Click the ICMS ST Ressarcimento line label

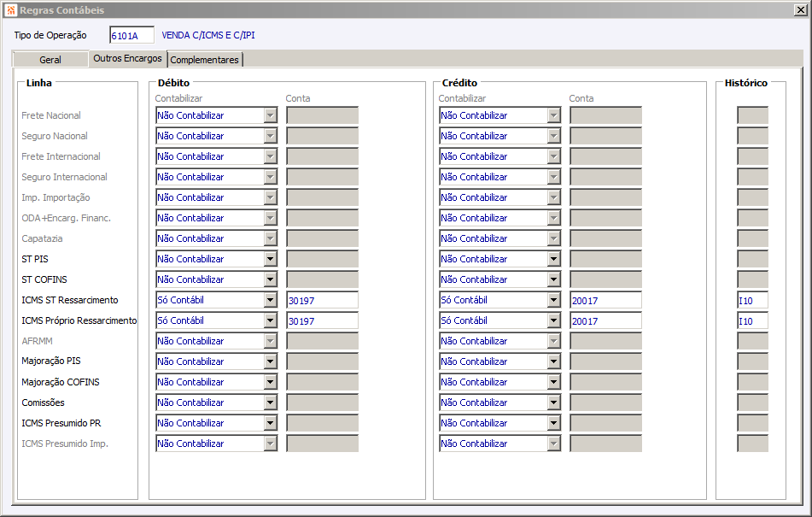[70, 300]
